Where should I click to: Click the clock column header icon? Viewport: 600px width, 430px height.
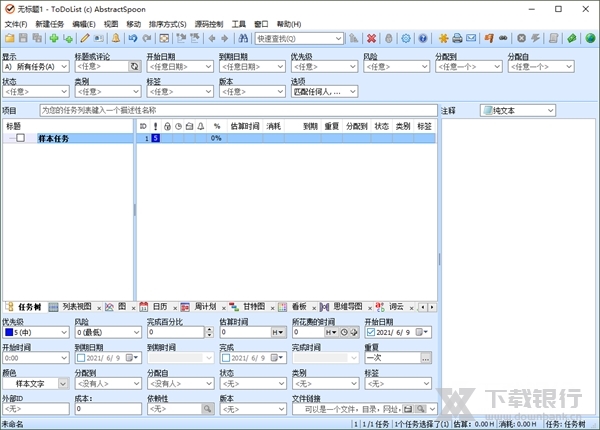point(178,126)
